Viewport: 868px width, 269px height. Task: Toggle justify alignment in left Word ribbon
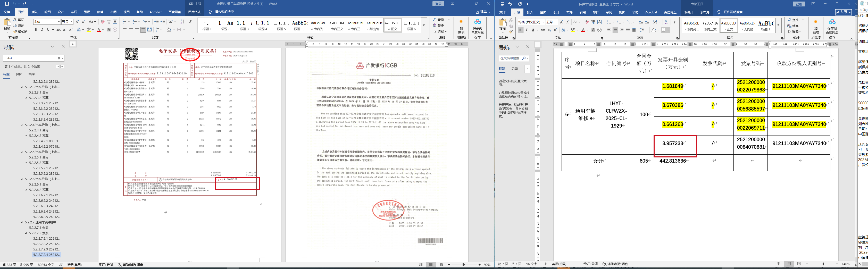point(143,30)
